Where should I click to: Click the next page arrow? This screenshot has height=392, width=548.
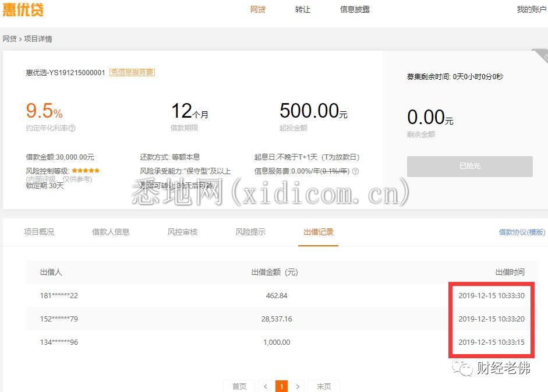pyautogui.click(x=298, y=386)
